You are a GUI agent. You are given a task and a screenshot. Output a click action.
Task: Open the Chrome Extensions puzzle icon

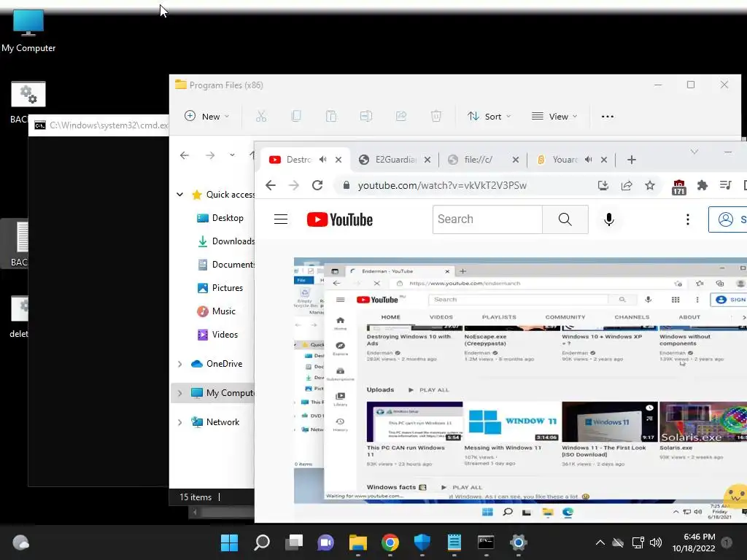click(x=703, y=185)
